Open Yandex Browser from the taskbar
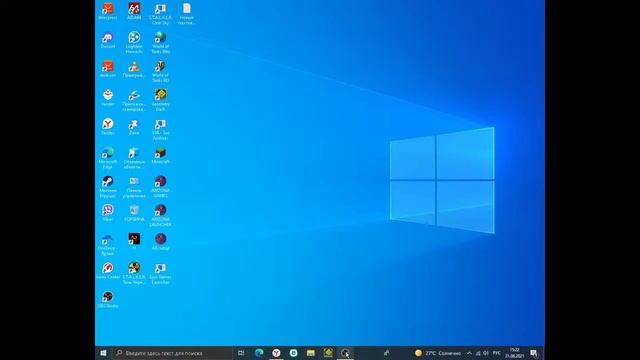Viewport: 640px width, 360px height. tap(276, 353)
